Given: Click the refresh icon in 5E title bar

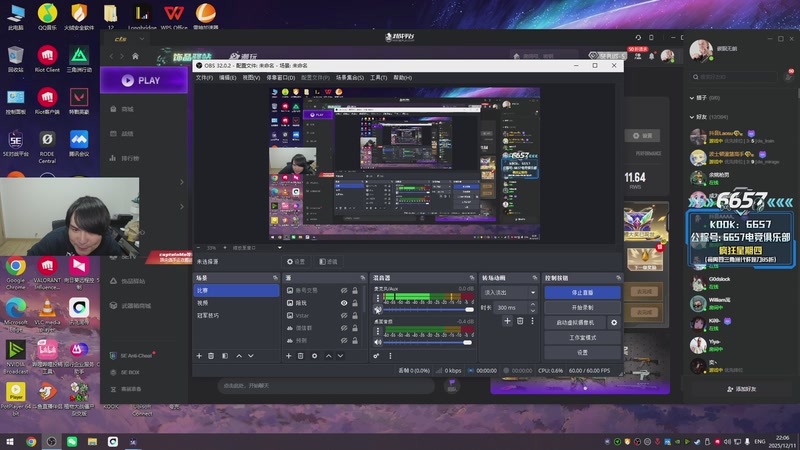Looking at the screenshot, I should [638, 37].
